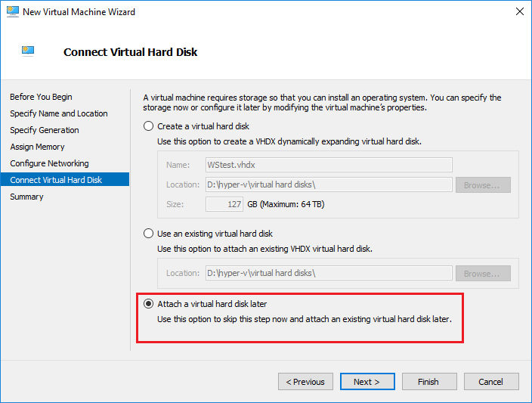
Task: Select Connect Virtual Hard Disk step
Action: pyautogui.click(x=56, y=180)
